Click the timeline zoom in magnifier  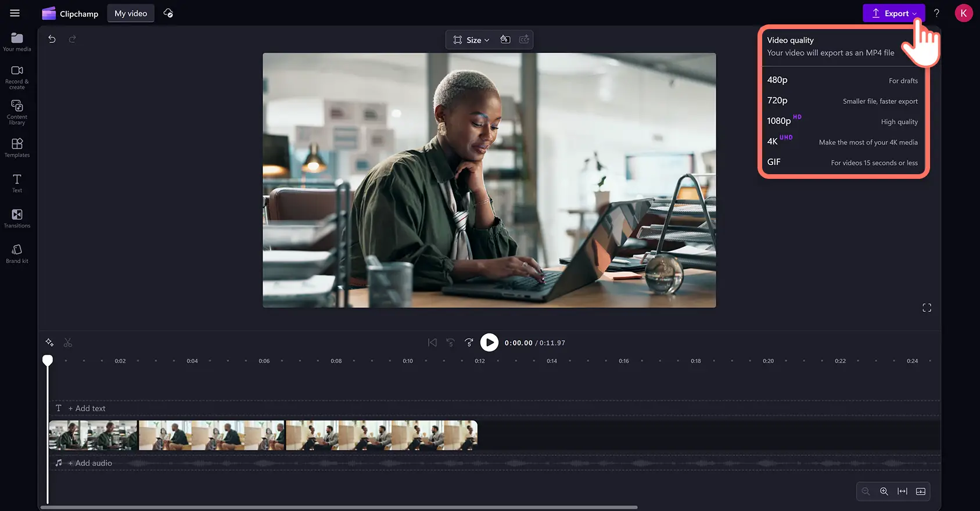(884, 491)
